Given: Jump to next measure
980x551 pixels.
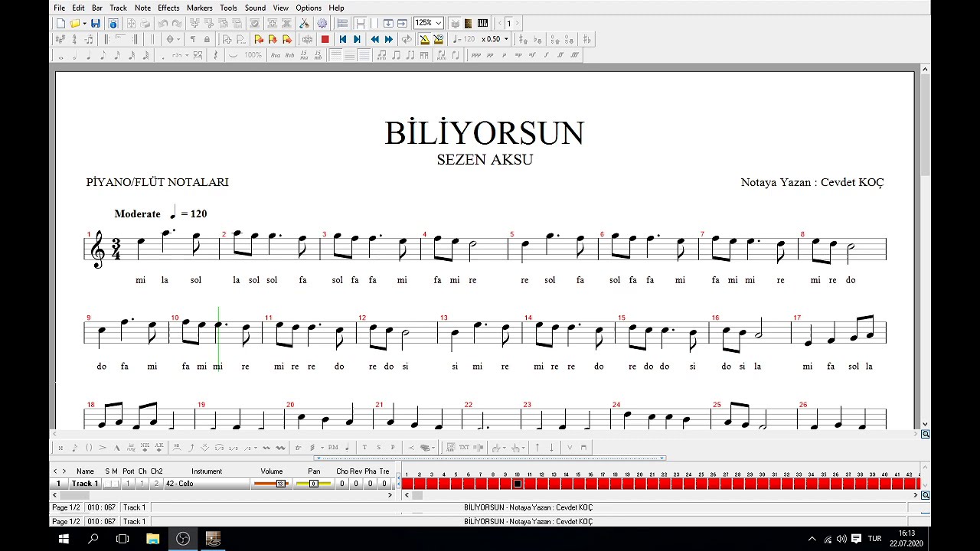Looking at the screenshot, I should (389, 39).
